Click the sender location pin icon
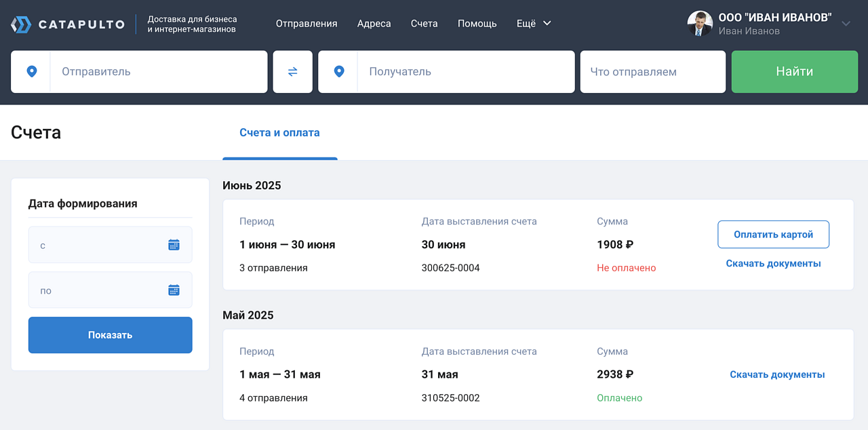868x430 pixels. coord(31,71)
